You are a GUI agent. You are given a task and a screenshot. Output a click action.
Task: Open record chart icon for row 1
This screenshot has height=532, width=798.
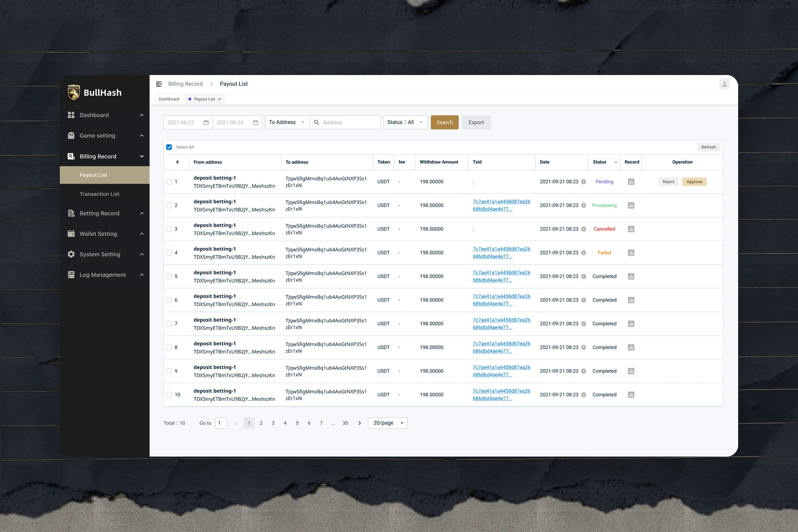point(631,182)
